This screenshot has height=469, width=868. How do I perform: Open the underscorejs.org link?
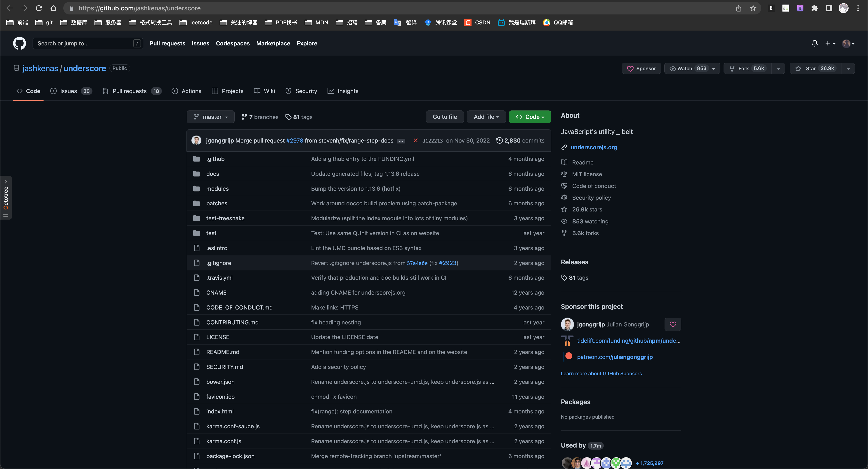[x=594, y=147]
